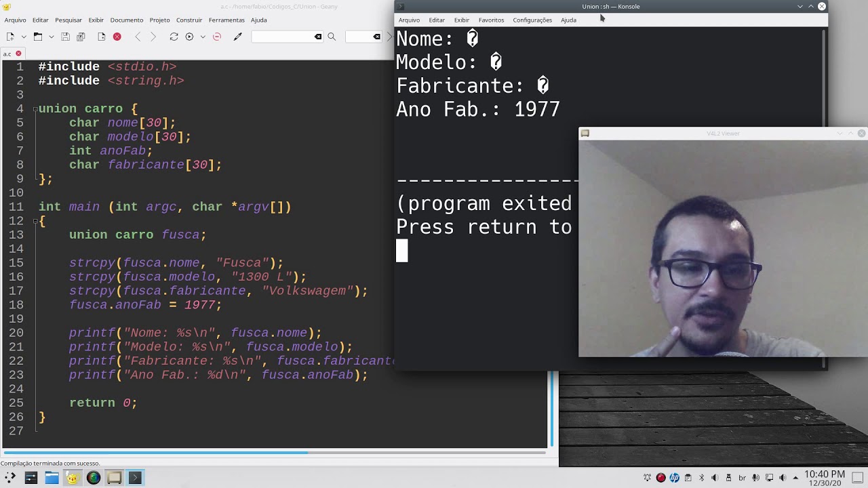Image resolution: width=868 pixels, height=488 pixels.
Task: Navigate forward in Geany toolbar
Action: point(153,37)
